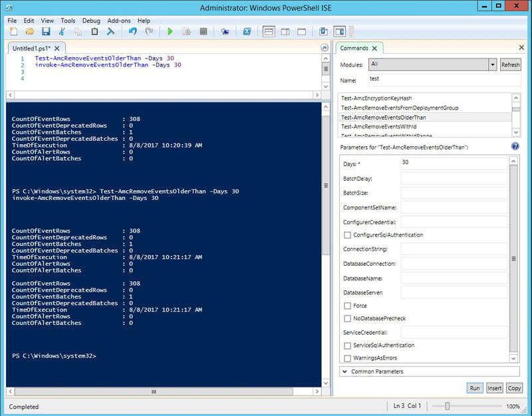This screenshot has height=416, width=532.
Task: Open the View menu
Action: [47, 21]
